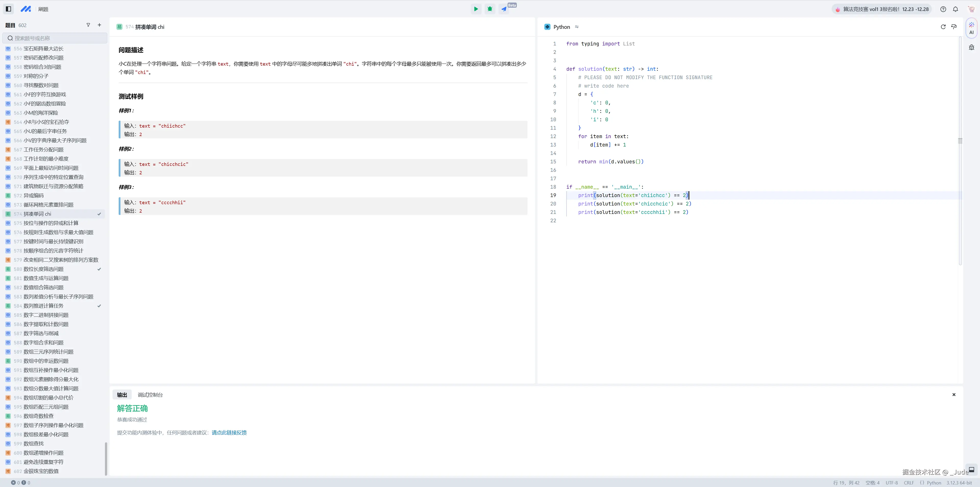This screenshot has width=980, height=487.
Task: Open the AI assistant panel
Action: click(x=971, y=28)
